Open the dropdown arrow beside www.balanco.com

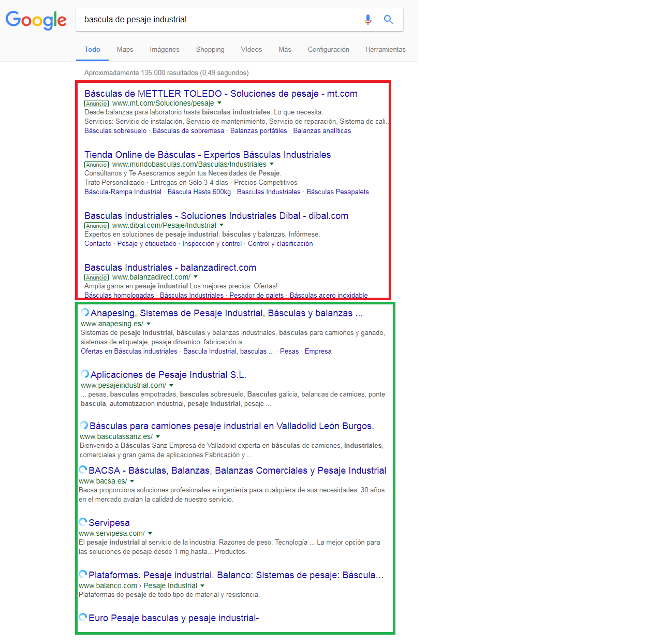(203, 586)
